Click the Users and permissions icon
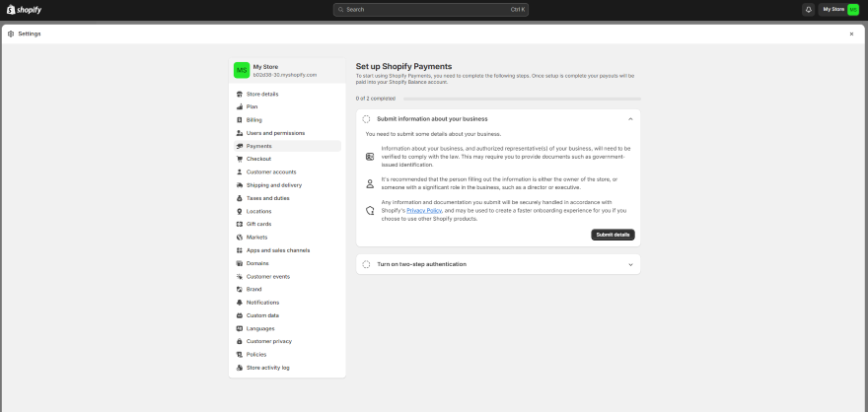 (239, 133)
